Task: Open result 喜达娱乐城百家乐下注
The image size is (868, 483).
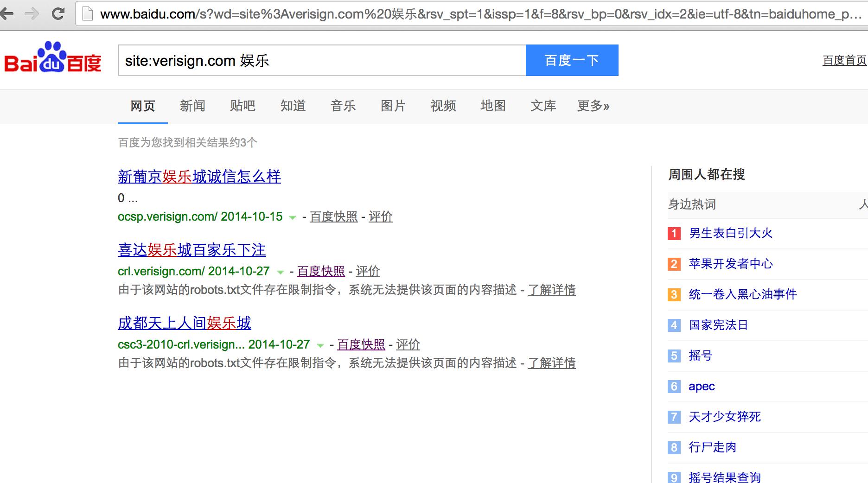Action: tap(192, 250)
